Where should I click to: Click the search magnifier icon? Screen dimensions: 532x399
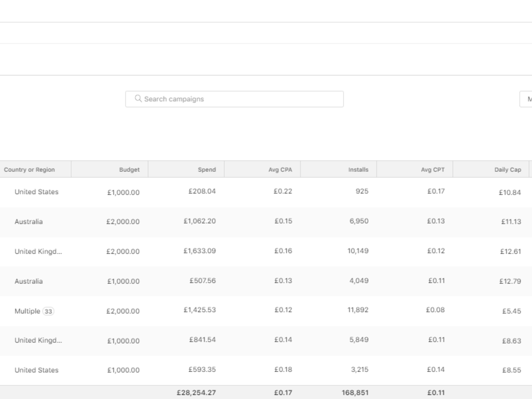(x=138, y=98)
